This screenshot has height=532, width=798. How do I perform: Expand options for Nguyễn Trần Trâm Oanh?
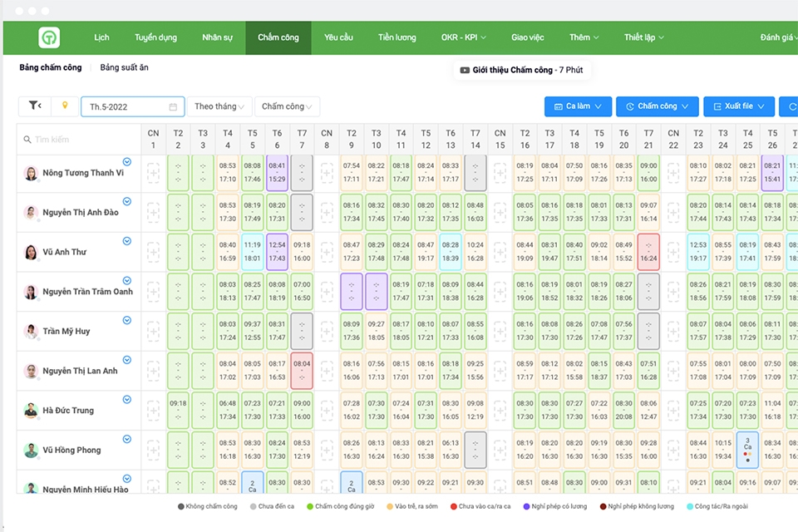pyautogui.click(x=127, y=280)
